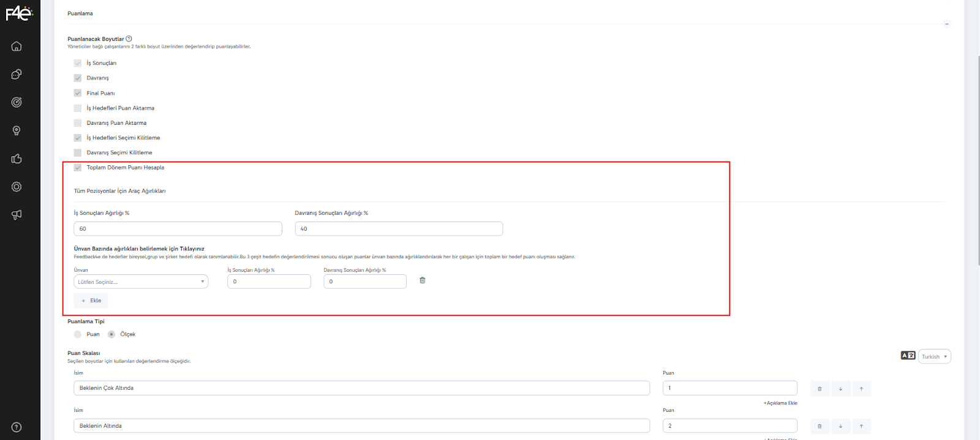Open the thumbs-up icon in the sidebar
The height and width of the screenshot is (440, 980).
17,159
